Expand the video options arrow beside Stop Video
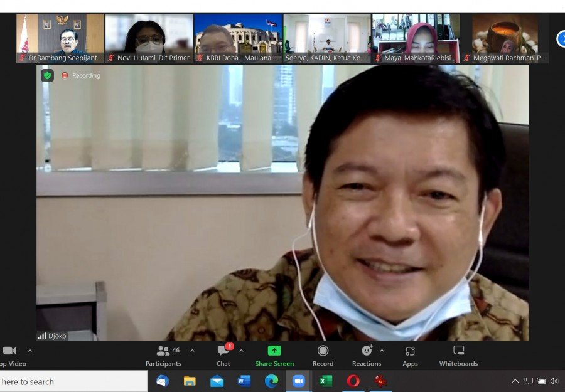The image size is (565, 392). click(x=30, y=351)
